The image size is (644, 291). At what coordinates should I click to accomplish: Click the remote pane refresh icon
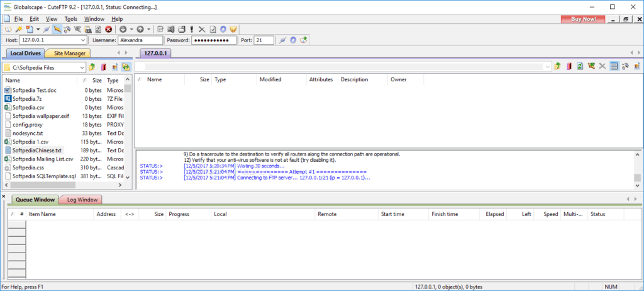(580, 66)
